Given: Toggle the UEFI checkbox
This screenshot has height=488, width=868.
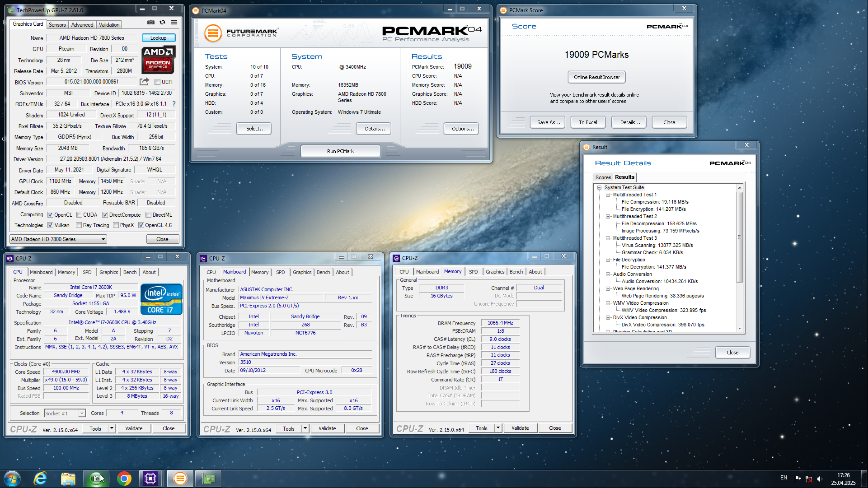Looking at the screenshot, I should click(157, 82).
